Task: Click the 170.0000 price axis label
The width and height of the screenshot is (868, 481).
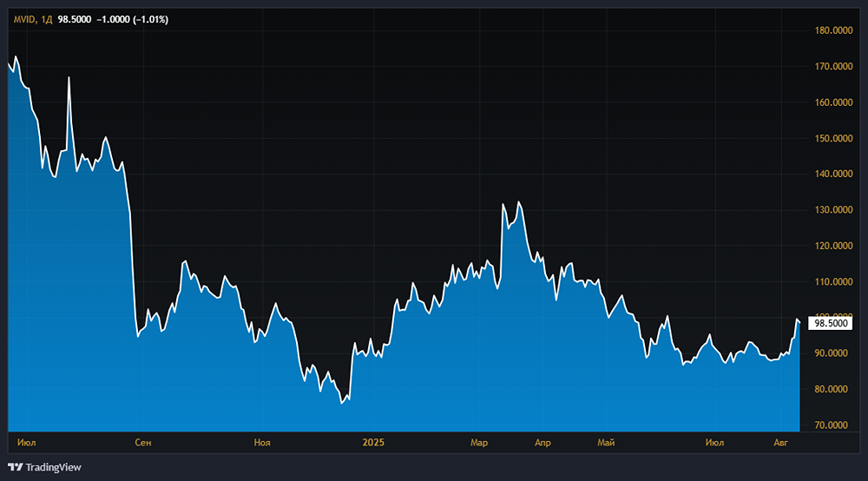Action: click(833, 67)
